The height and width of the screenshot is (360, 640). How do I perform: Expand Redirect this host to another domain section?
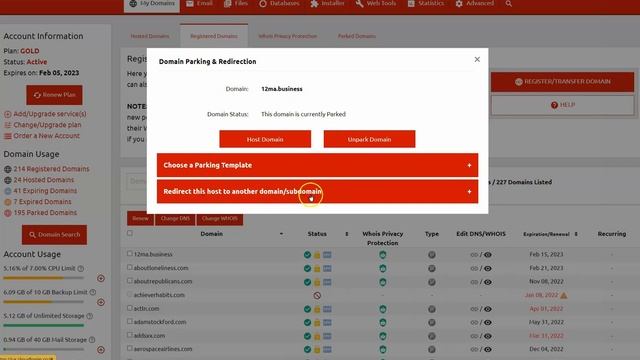coord(317,191)
